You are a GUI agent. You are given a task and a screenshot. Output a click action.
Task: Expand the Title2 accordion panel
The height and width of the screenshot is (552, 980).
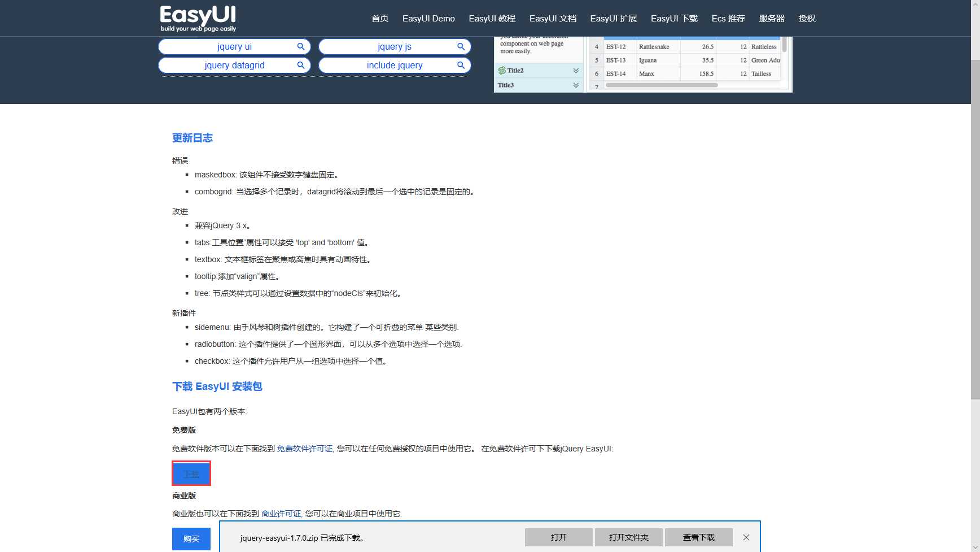click(576, 71)
